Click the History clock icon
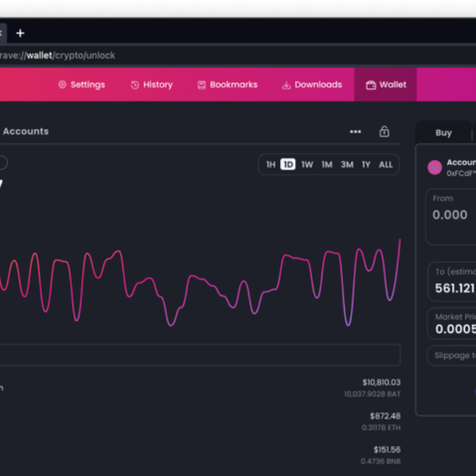Image resolution: width=476 pixels, height=476 pixels. click(x=135, y=85)
